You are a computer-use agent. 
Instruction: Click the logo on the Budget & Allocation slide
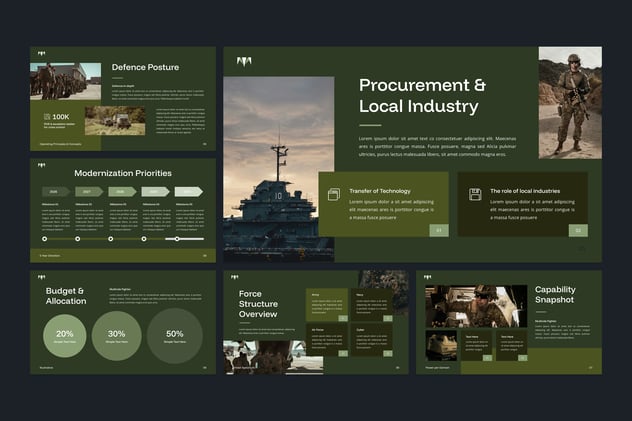[x=42, y=278]
